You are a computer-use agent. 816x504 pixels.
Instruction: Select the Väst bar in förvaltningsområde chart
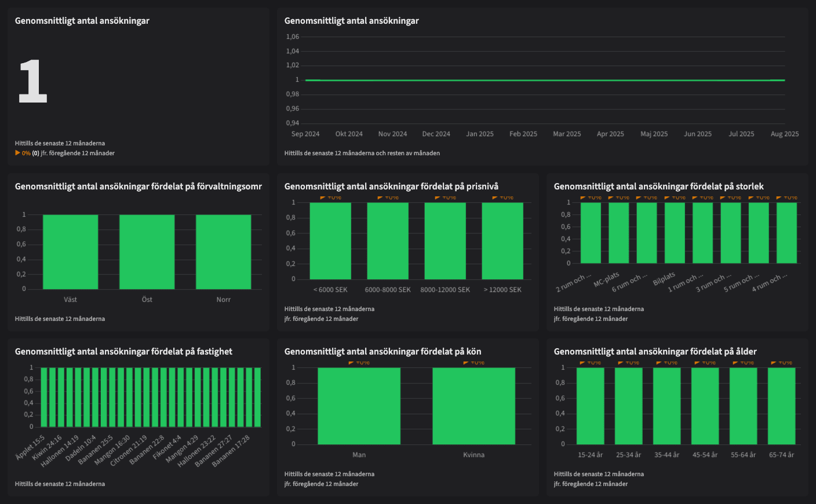pyautogui.click(x=70, y=252)
